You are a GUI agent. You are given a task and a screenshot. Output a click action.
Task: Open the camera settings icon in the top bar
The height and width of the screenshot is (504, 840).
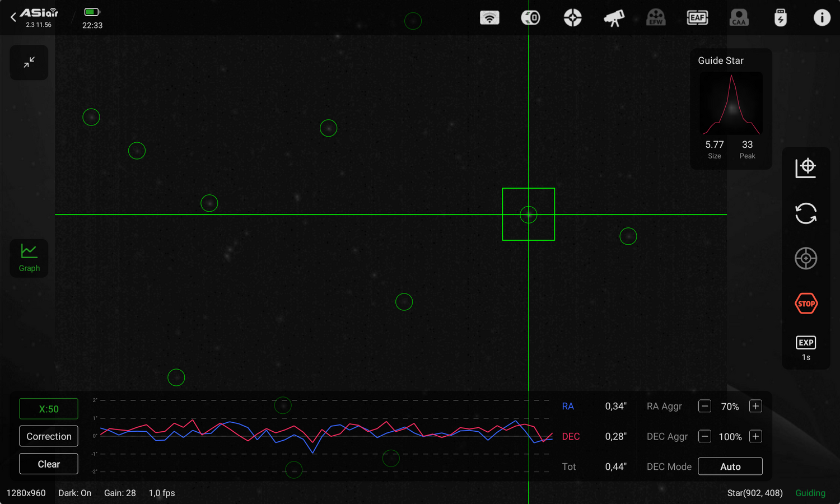(x=530, y=17)
